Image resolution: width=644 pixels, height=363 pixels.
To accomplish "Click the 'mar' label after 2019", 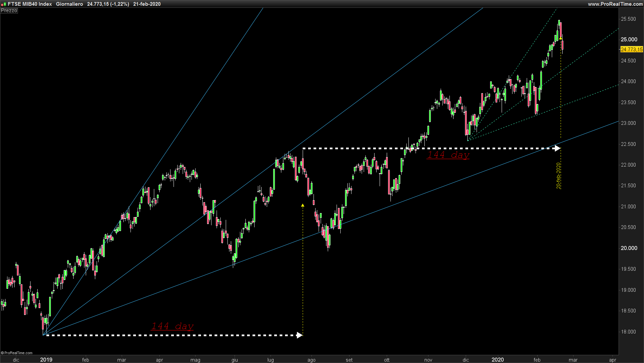I will 122,360.
